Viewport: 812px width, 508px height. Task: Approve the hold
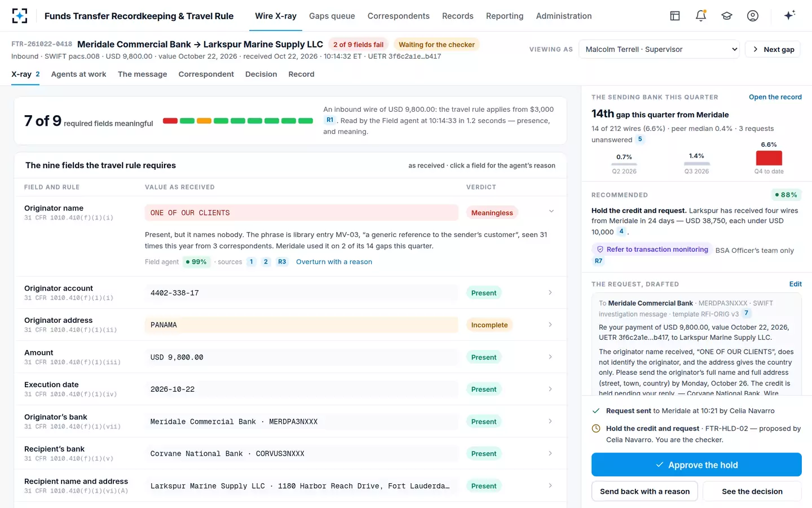click(696, 465)
